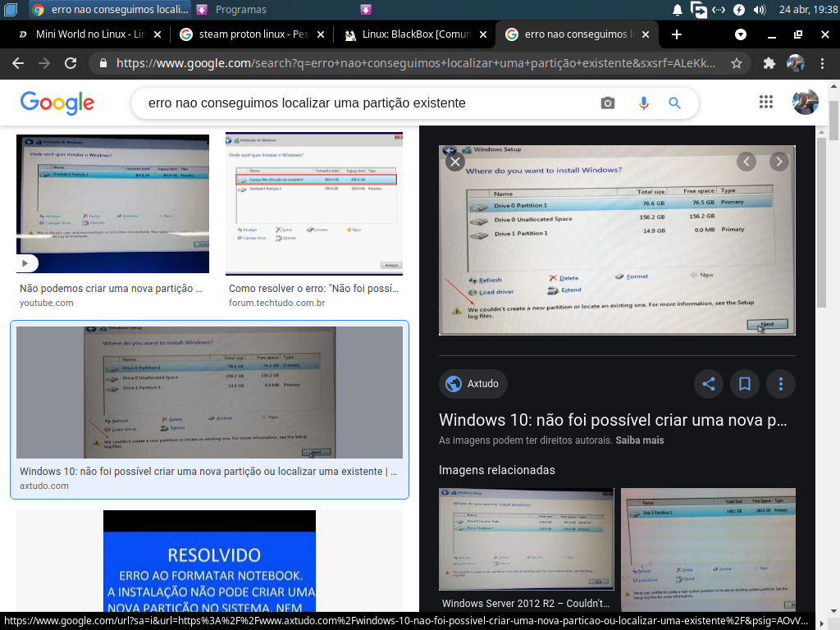
Task: Open the blue RESOLVIDO result thumbnail
Action: click(209, 560)
